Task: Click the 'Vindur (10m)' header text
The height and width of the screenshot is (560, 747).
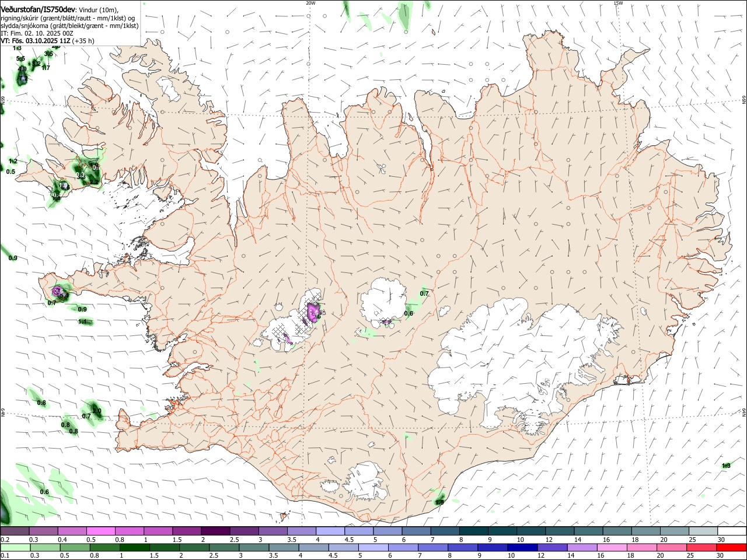Action: [98, 10]
